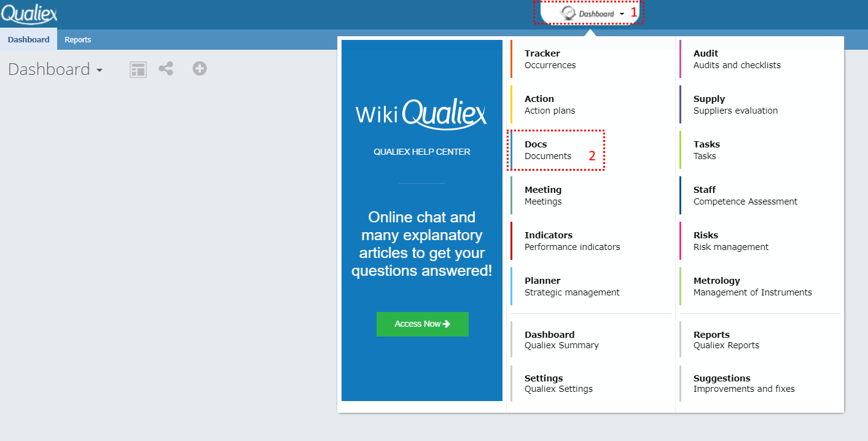Click the Dashboard gauge icon in header

point(568,13)
